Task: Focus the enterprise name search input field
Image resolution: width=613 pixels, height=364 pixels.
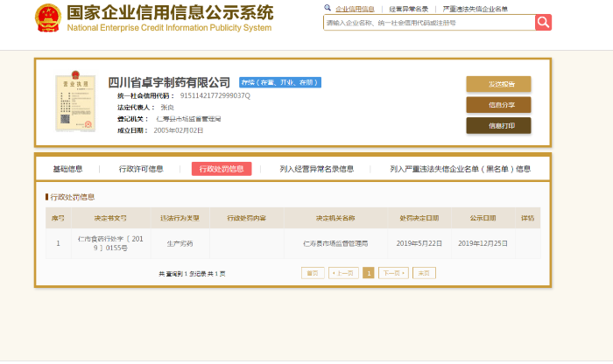Action: (x=429, y=23)
